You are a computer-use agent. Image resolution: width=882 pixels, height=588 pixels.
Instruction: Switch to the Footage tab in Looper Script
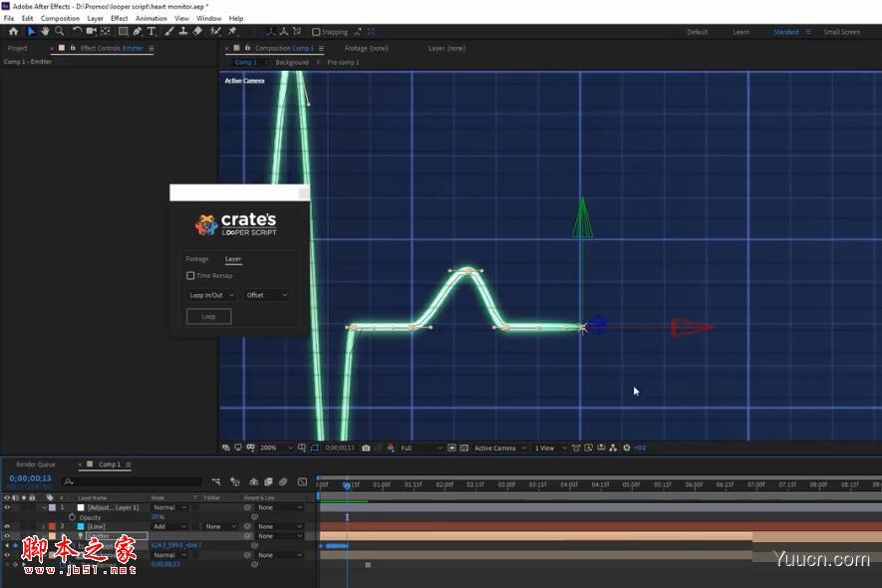(197, 259)
